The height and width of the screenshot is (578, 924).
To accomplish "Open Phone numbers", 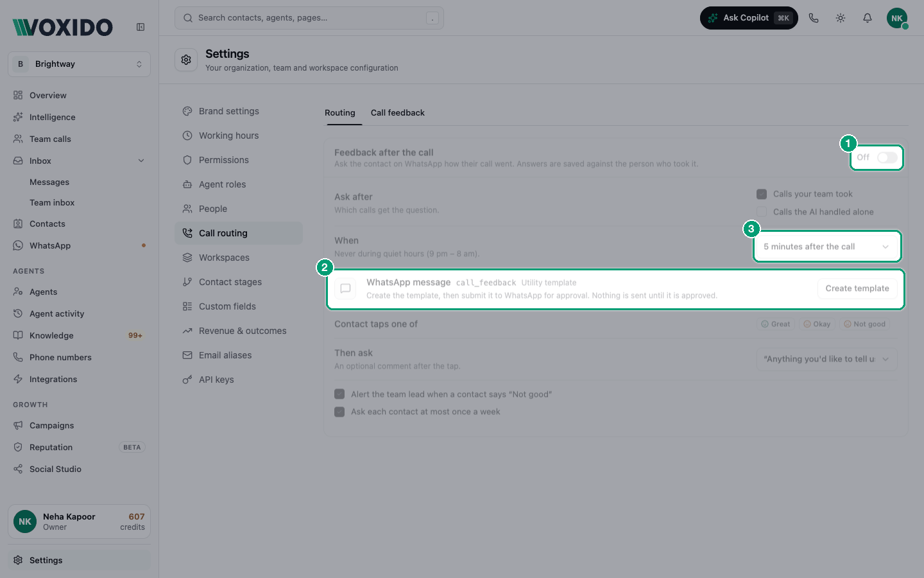I will tap(80, 357).
